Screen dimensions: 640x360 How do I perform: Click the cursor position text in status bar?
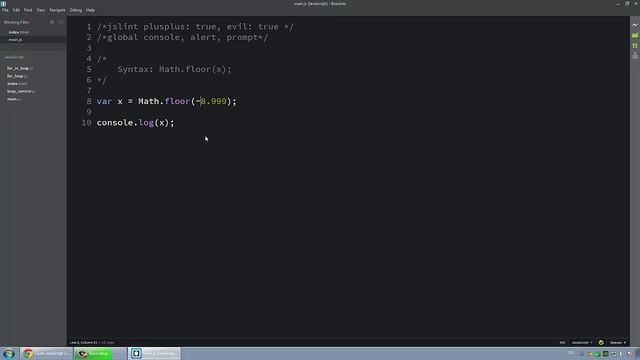tap(83, 342)
